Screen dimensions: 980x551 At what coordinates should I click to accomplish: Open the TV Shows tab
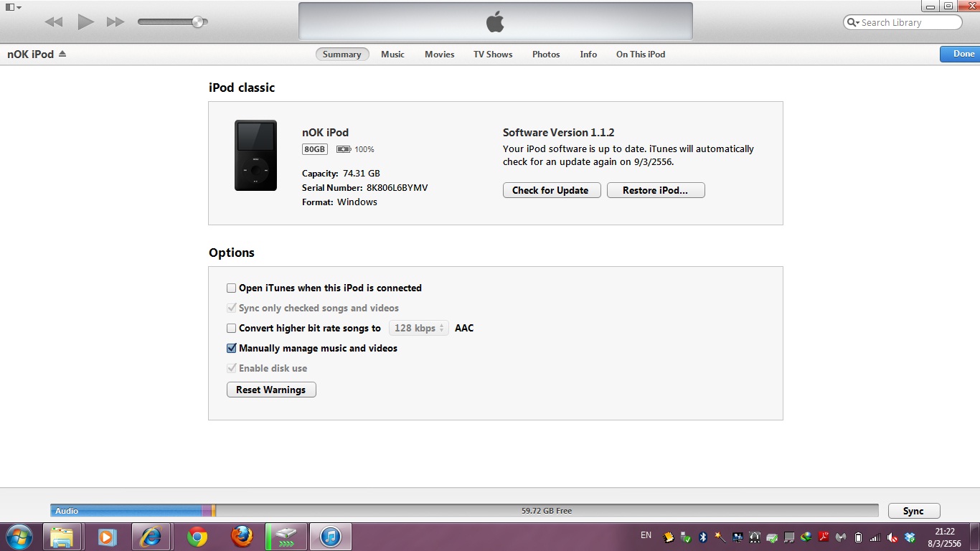pyautogui.click(x=493, y=55)
